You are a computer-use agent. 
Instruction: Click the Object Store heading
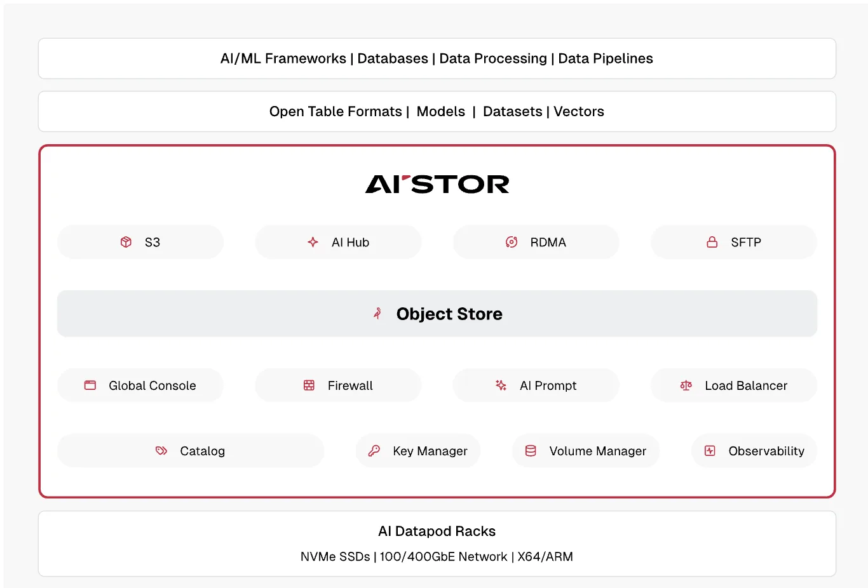(449, 314)
